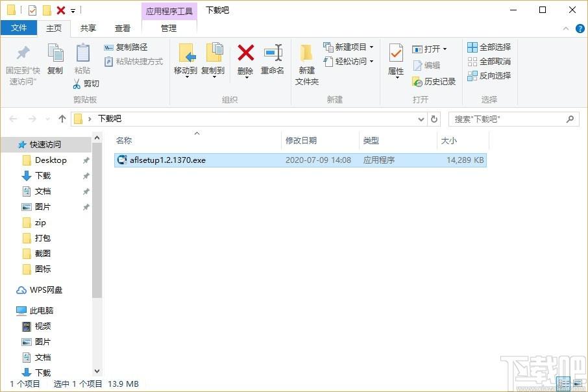
Task: Switch to View (查看) tab
Action: (122, 28)
